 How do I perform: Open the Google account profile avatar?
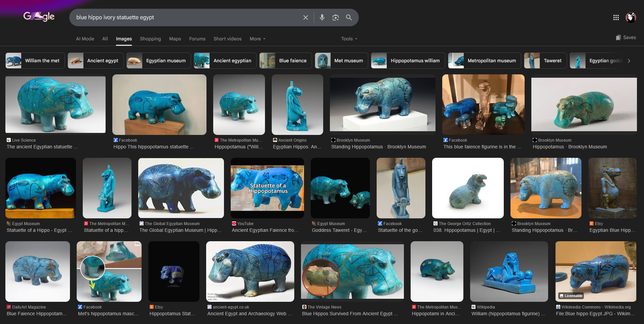click(631, 17)
